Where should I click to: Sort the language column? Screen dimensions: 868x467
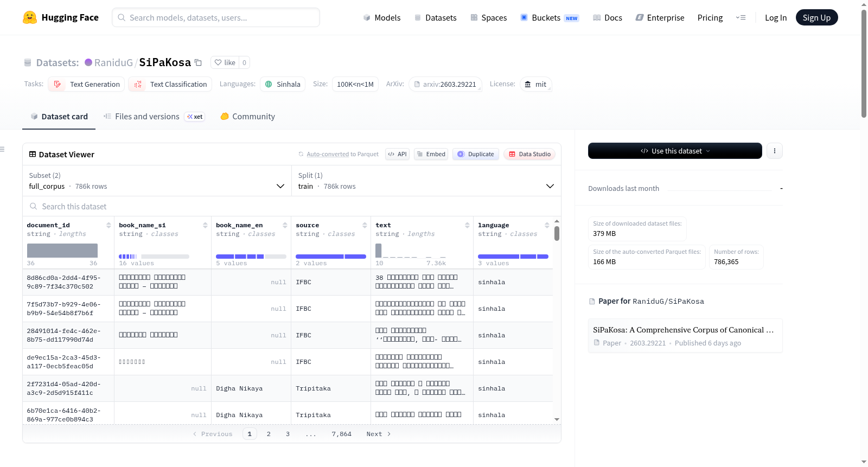[547, 225]
